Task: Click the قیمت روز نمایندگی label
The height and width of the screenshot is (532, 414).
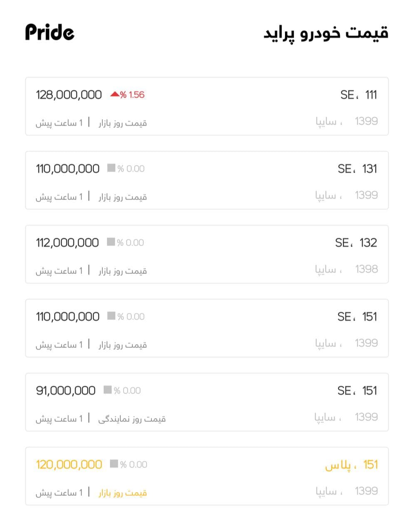Action: (x=132, y=419)
